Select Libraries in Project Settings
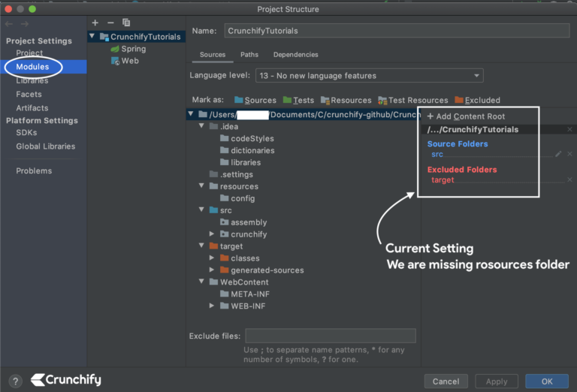The height and width of the screenshot is (392, 577). (32, 80)
